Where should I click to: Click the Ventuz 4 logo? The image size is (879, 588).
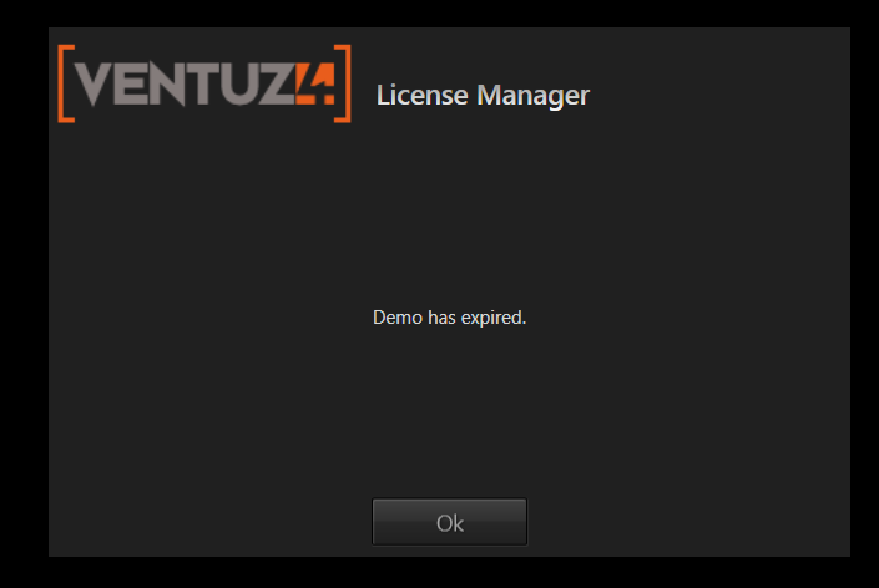coord(204,83)
